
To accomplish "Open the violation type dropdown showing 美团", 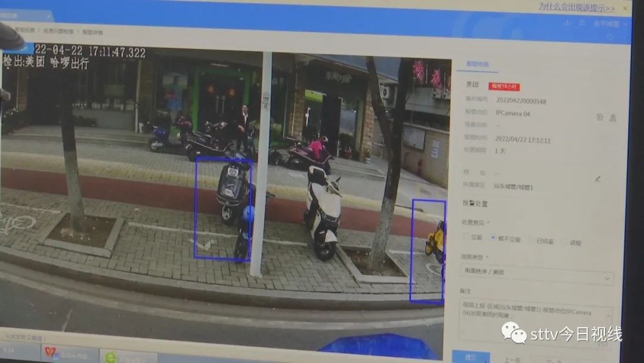I will 537,274.
